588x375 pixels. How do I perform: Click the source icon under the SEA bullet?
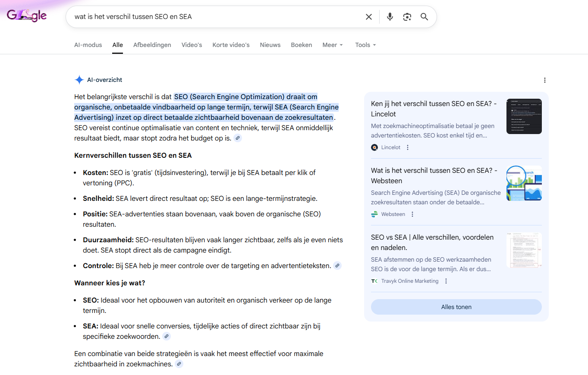coord(167,336)
